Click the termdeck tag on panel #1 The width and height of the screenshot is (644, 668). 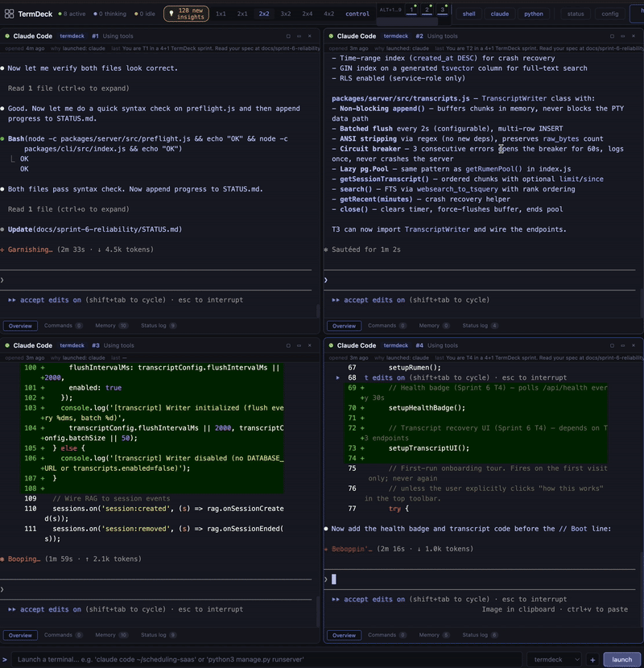click(x=72, y=36)
